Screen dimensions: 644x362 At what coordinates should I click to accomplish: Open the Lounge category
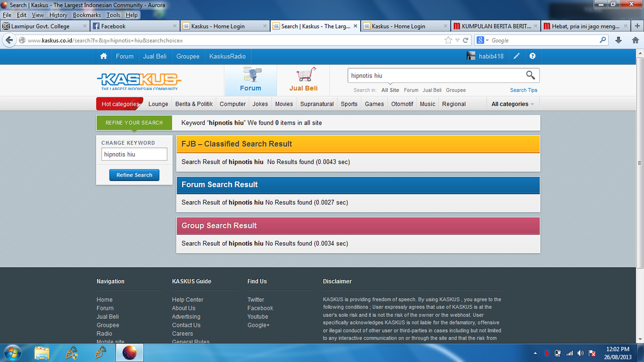point(158,104)
